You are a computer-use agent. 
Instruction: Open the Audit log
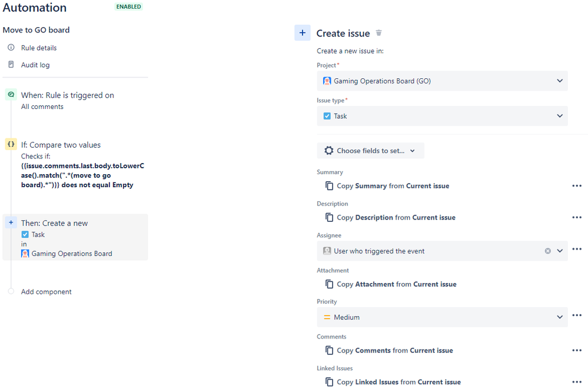[35, 65]
